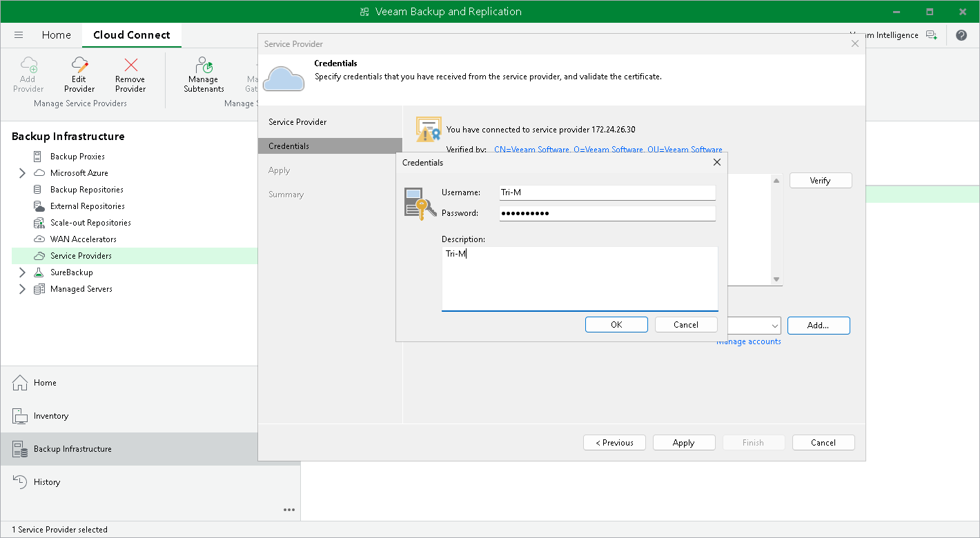This screenshot has height=538, width=980.
Task: Select the Scale-out Repositories icon
Action: pos(39,223)
